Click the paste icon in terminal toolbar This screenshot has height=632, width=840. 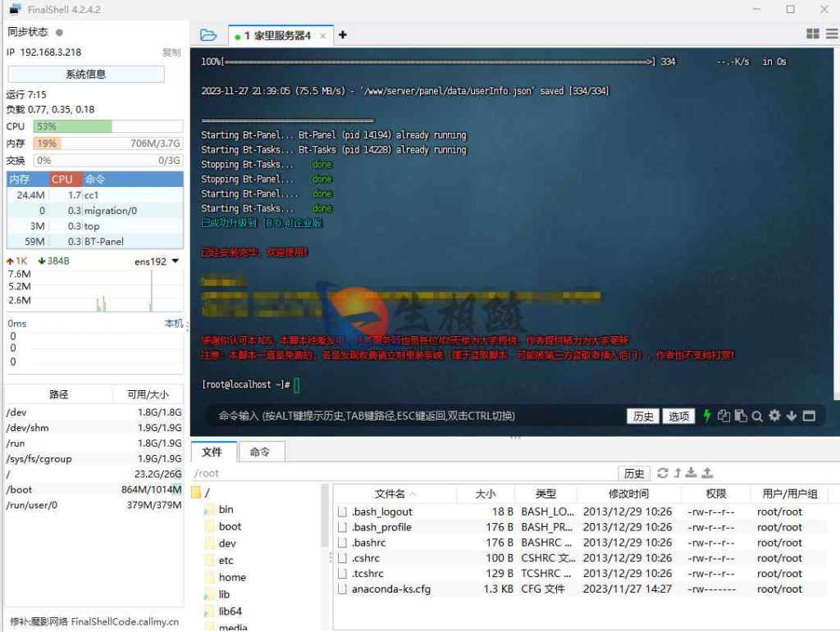[x=741, y=416]
